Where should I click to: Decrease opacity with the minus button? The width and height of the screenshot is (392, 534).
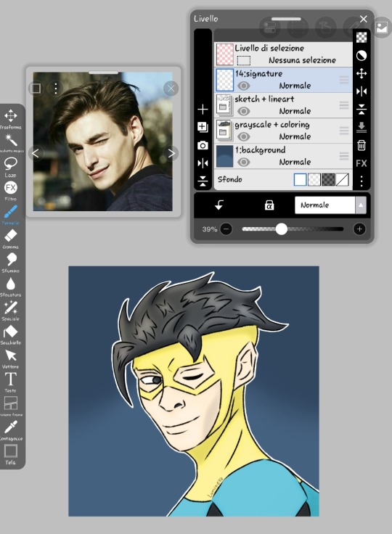pos(226,229)
